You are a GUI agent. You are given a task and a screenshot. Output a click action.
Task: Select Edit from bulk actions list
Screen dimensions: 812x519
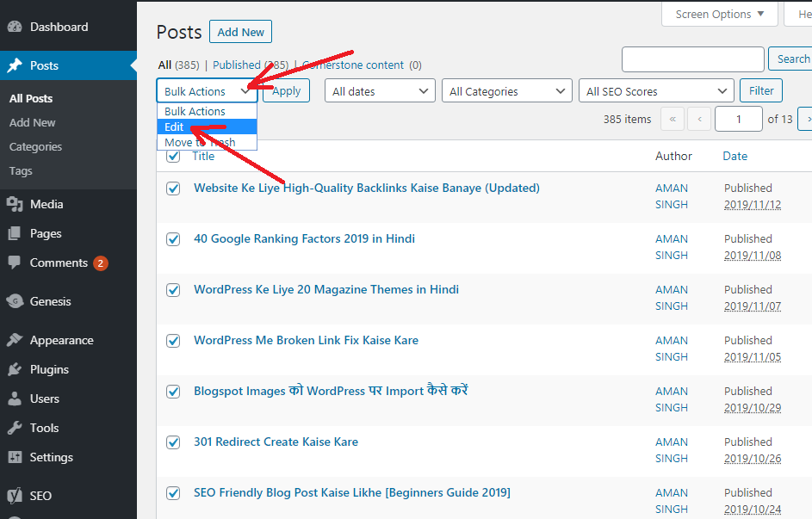208,127
